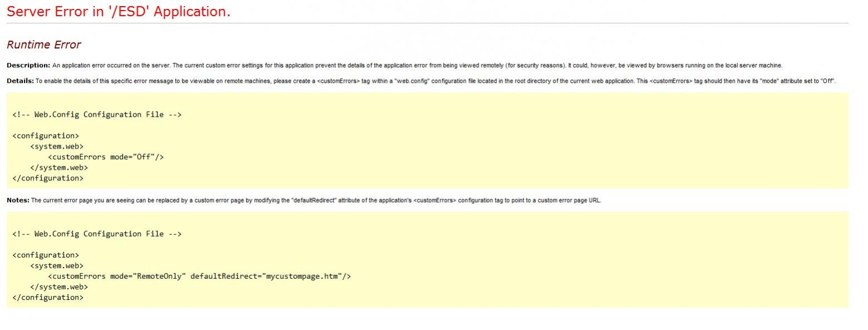Click closing </system.web> tag in second code block
This screenshot has width=868, height=330.
coord(59,287)
